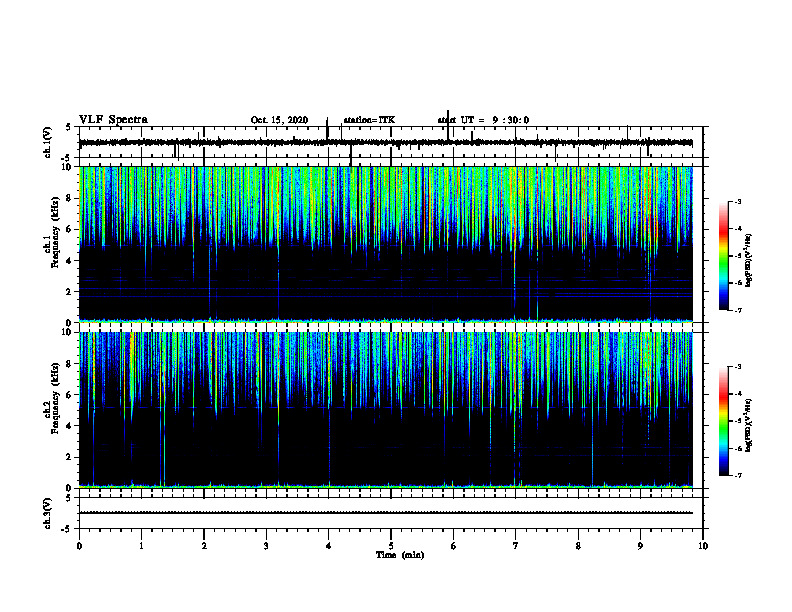Click time axis tick label '0'

[x=79, y=546]
